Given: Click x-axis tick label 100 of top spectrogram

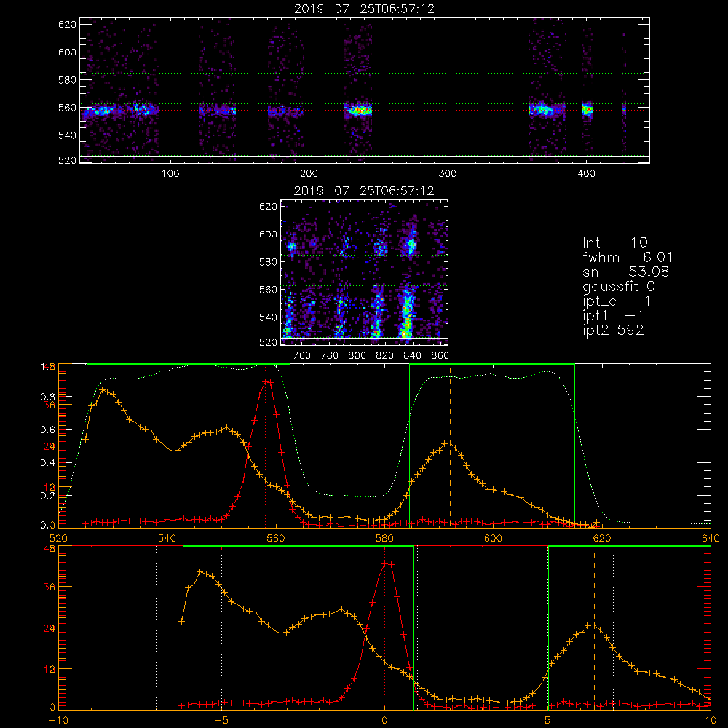Looking at the screenshot, I should tap(170, 174).
